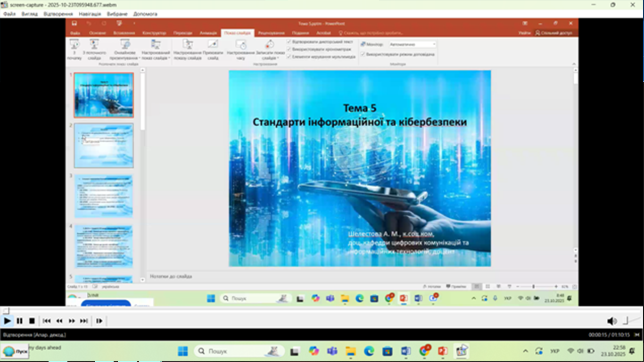Viewport: 644px width, 362px height.
Task: Select the slide 3 thumbnail in the panel
Action: tap(104, 196)
